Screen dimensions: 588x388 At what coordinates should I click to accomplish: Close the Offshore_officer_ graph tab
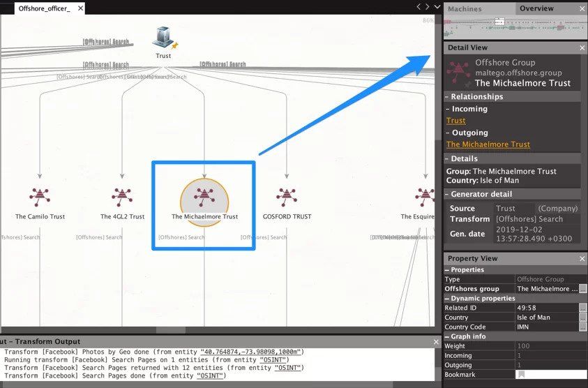coord(80,8)
